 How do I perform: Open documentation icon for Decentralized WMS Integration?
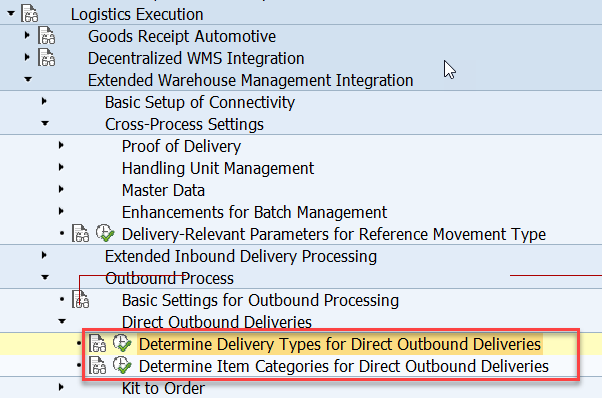coord(46,58)
